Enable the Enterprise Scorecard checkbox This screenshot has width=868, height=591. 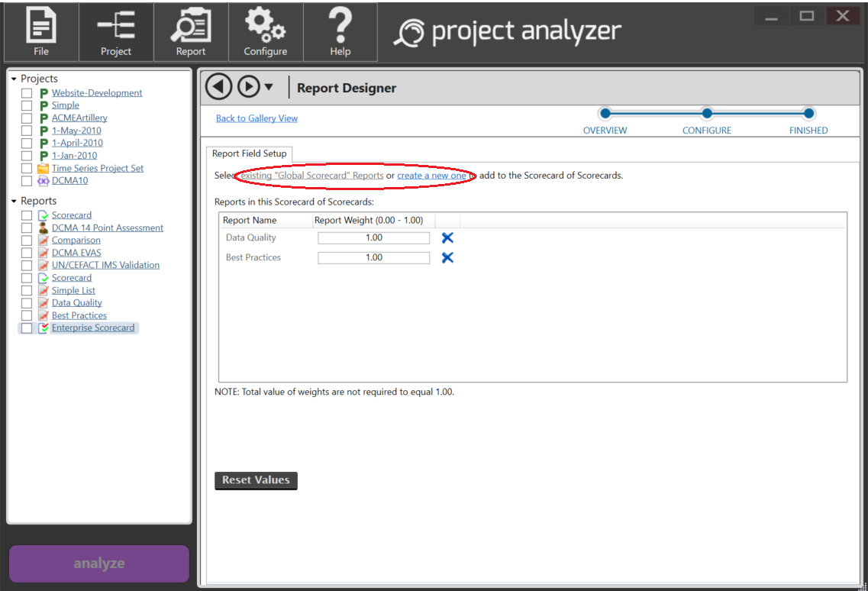(27, 328)
